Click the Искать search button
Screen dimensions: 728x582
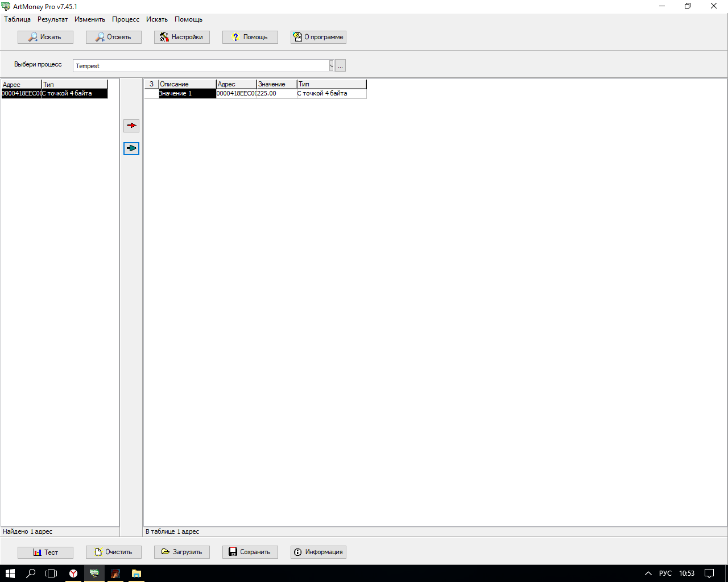(45, 37)
